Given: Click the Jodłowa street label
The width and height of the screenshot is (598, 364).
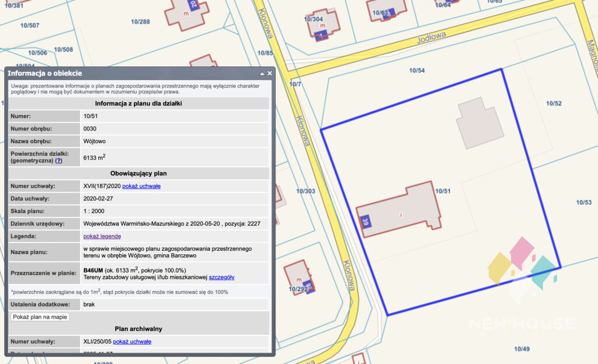Looking at the screenshot, I should (x=432, y=38).
